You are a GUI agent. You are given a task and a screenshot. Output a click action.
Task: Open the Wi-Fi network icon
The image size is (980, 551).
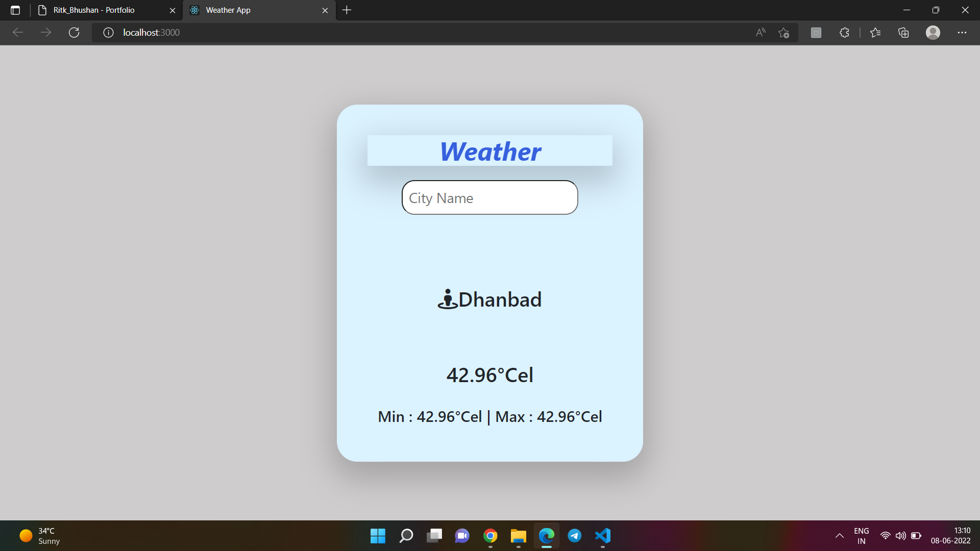(886, 536)
